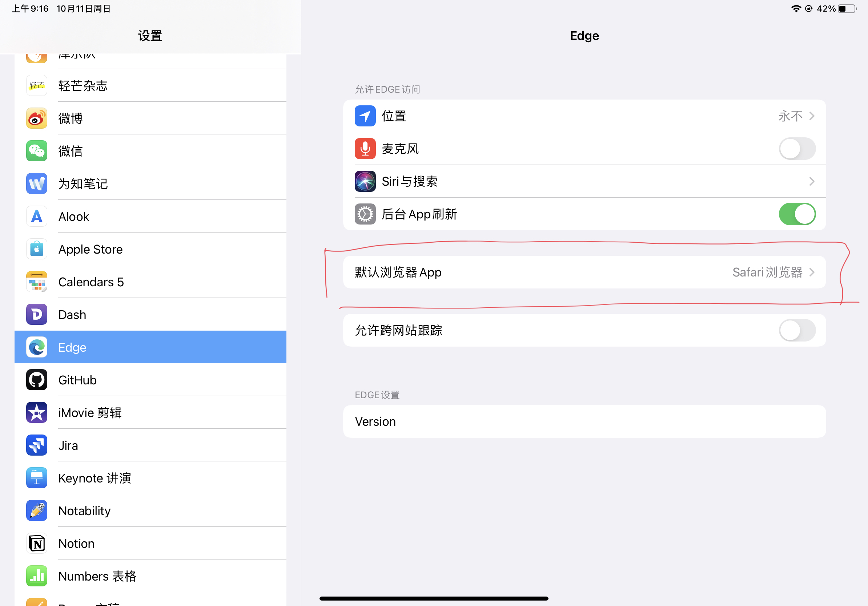Open Notability settings via its icon
The width and height of the screenshot is (868, 606).
click(36, 510)
